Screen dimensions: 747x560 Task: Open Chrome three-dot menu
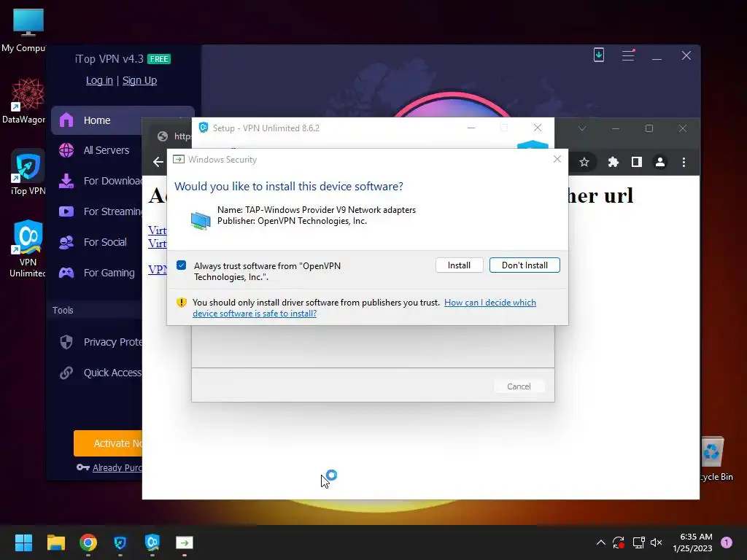pos(684,163)
